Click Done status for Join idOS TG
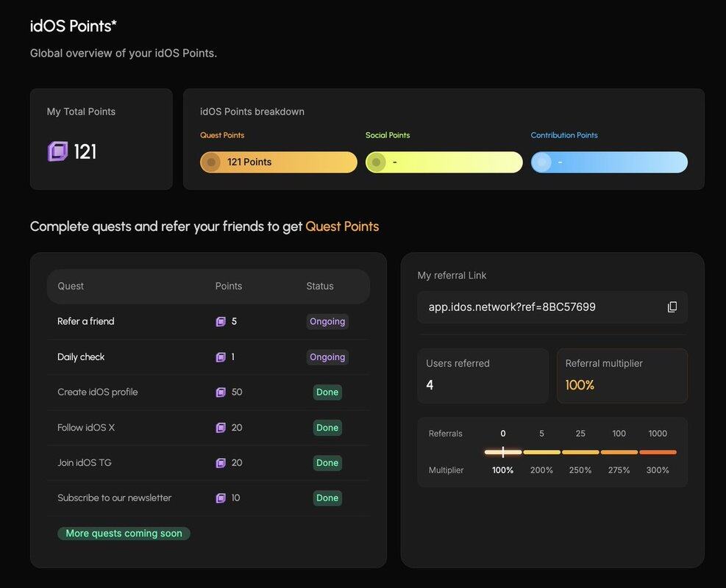The width and height of the screenshot is (726, 588). coord(327,462)
